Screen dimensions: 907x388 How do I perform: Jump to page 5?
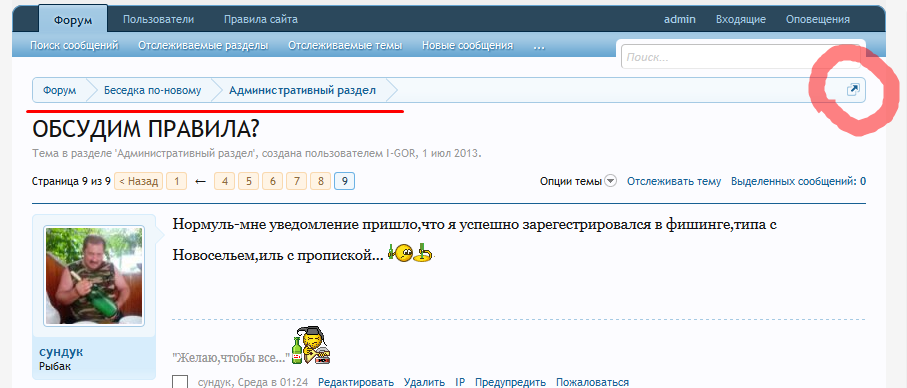point(248,182)
